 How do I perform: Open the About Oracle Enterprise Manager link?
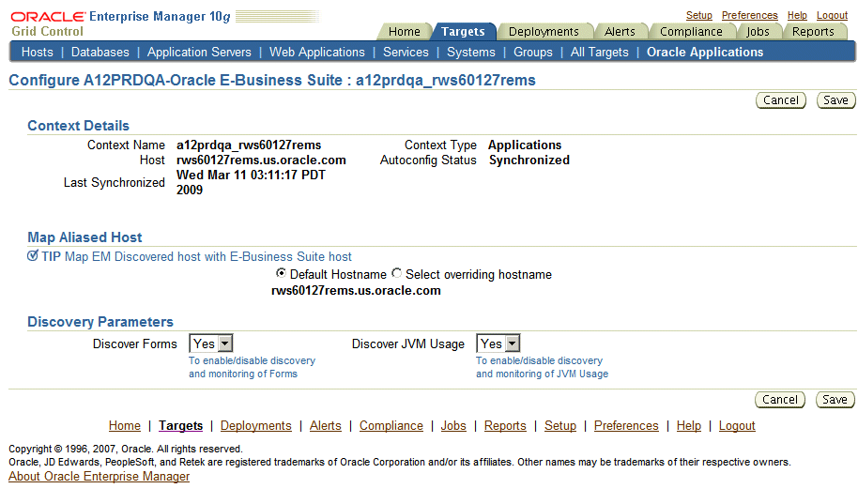(x=100, y=476)
